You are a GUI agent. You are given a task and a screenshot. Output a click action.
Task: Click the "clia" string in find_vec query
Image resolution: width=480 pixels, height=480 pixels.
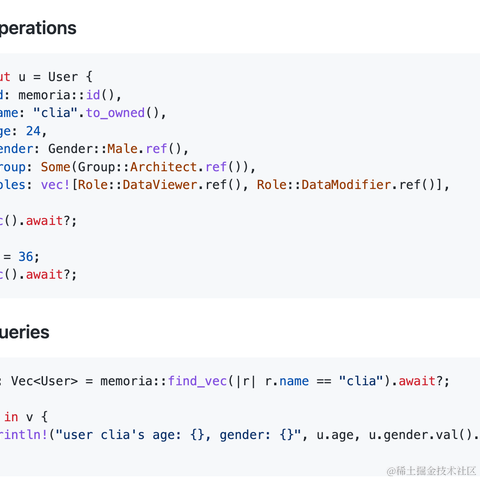361,381
